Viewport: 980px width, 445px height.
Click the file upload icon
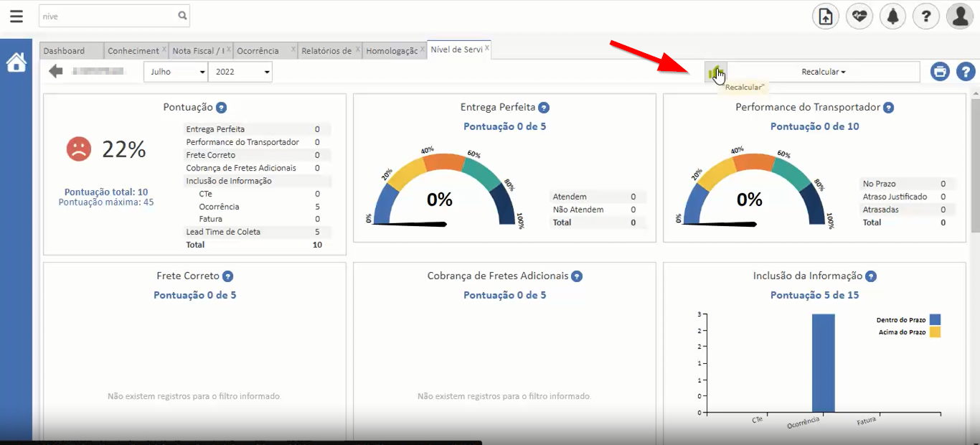(x=825, y=16)
